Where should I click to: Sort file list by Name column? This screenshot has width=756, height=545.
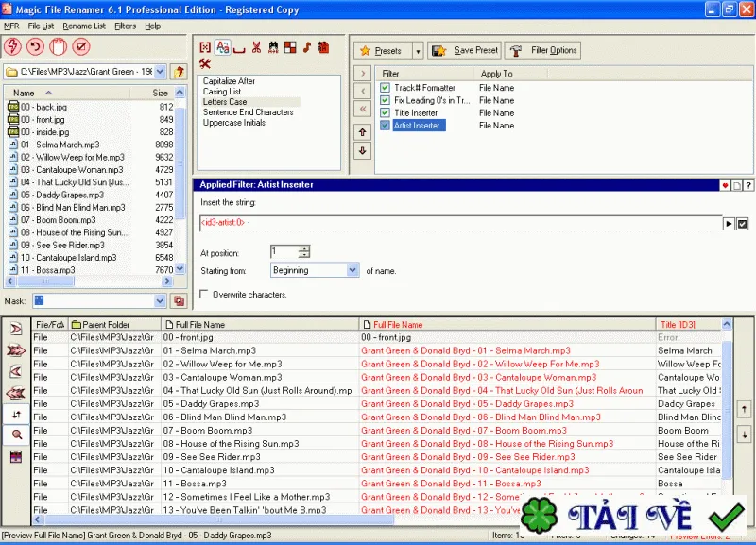pos(66,93)
